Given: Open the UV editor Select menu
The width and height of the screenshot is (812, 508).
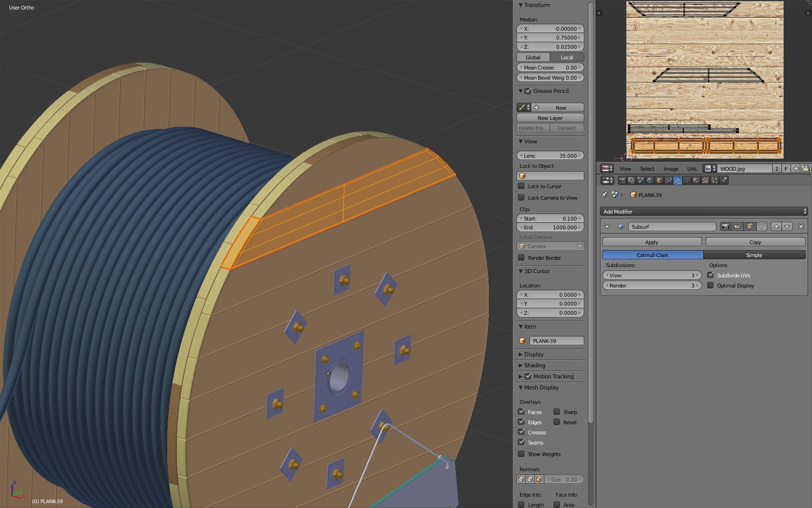Looking at the screenshot, I should pos(647,169).
